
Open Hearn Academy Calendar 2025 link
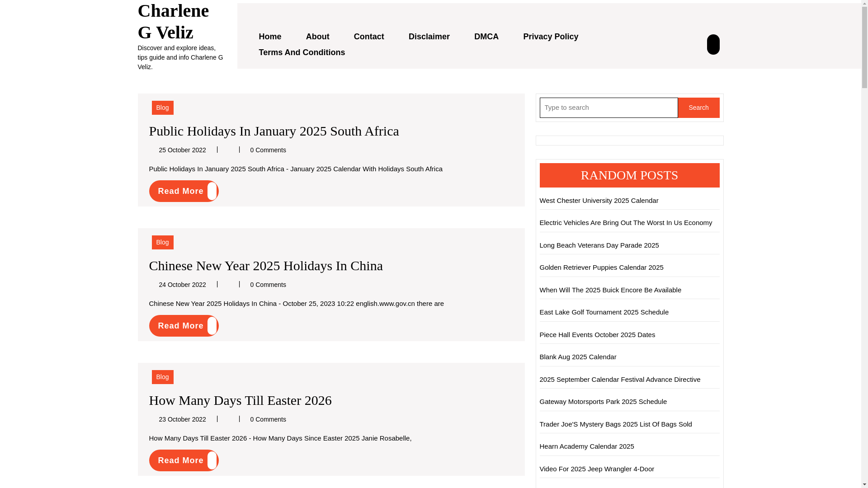click(587, 446)
